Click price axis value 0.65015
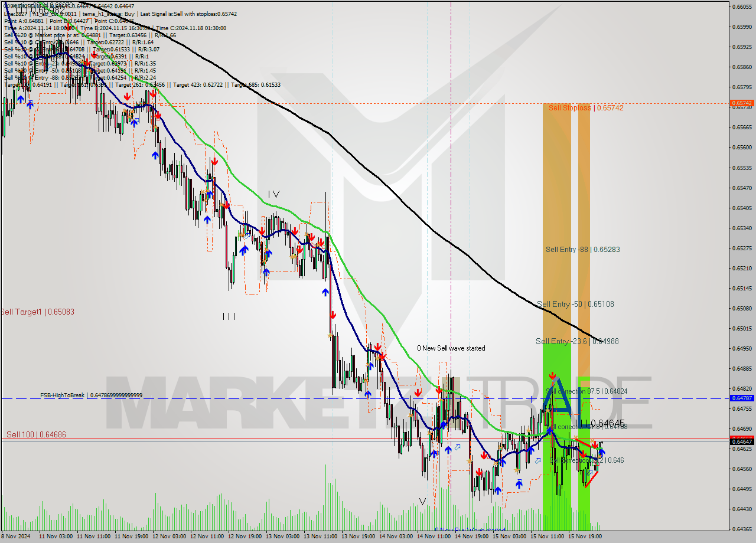Image resolution: width=756 pixels, height=543 pixels. click(x=742, y=328)
